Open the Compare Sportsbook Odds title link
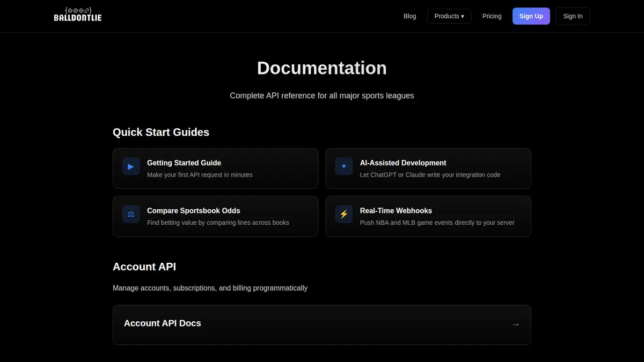This screenshot has width=644, height=362. pos(194,211)
